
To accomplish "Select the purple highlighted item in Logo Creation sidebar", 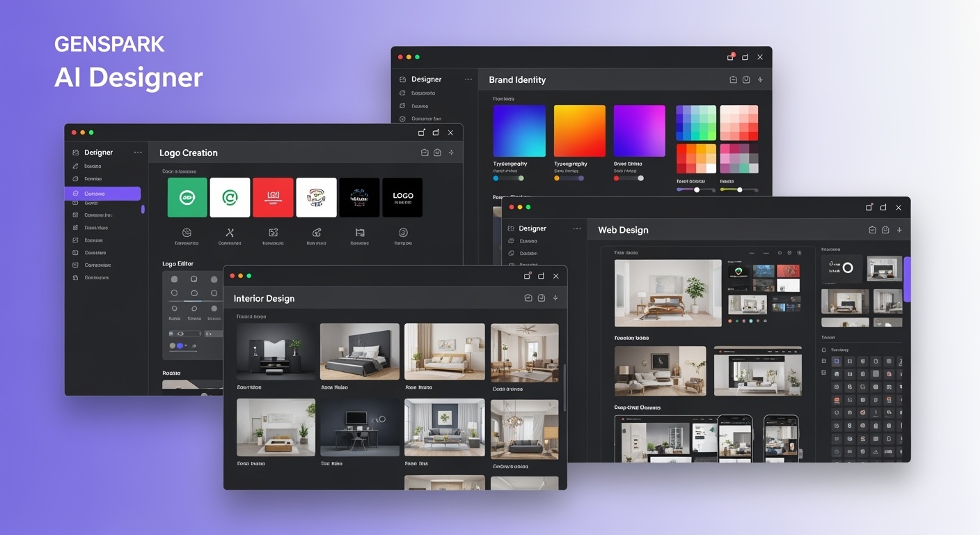I will click(x=102, y=194).
